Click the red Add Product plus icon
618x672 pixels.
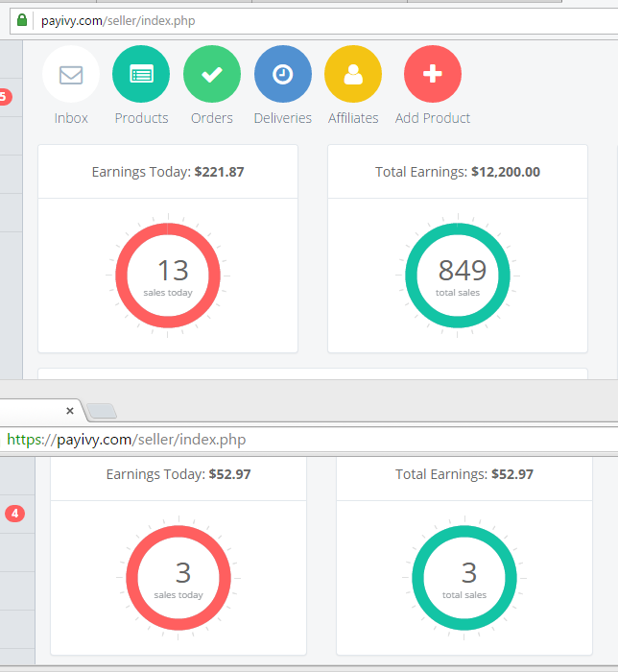click(x=433, y=74)
